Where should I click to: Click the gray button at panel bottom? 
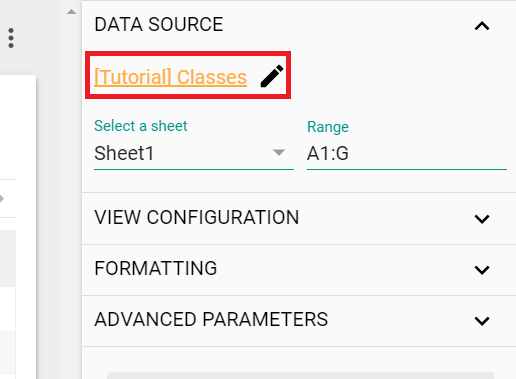tap(300, 375)
